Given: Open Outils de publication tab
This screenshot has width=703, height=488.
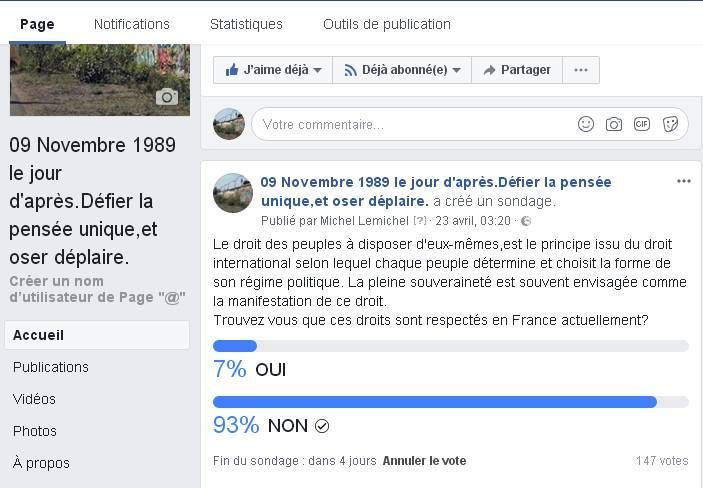Looking at the screenshot, I should (387, 24).
